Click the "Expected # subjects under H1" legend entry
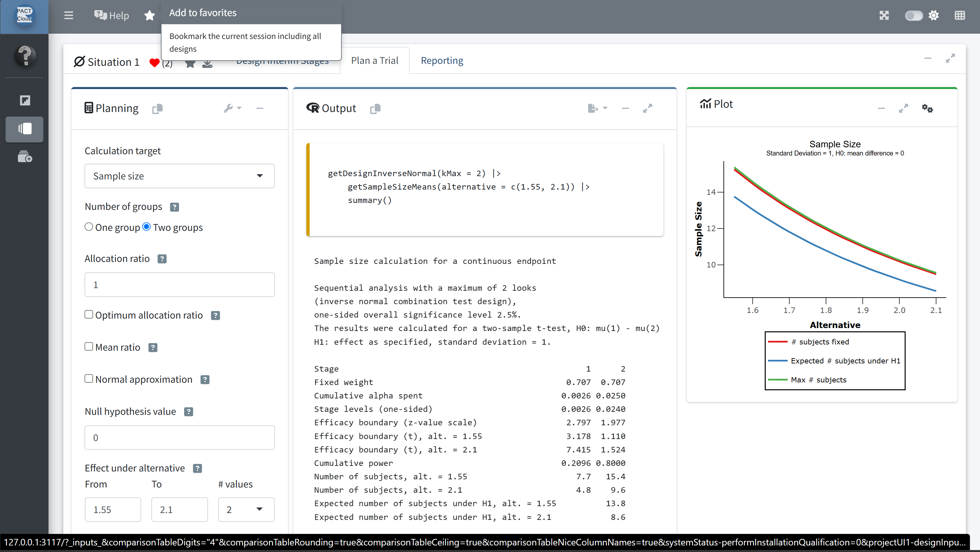980x552 pixels. click(x=834, y=361)
